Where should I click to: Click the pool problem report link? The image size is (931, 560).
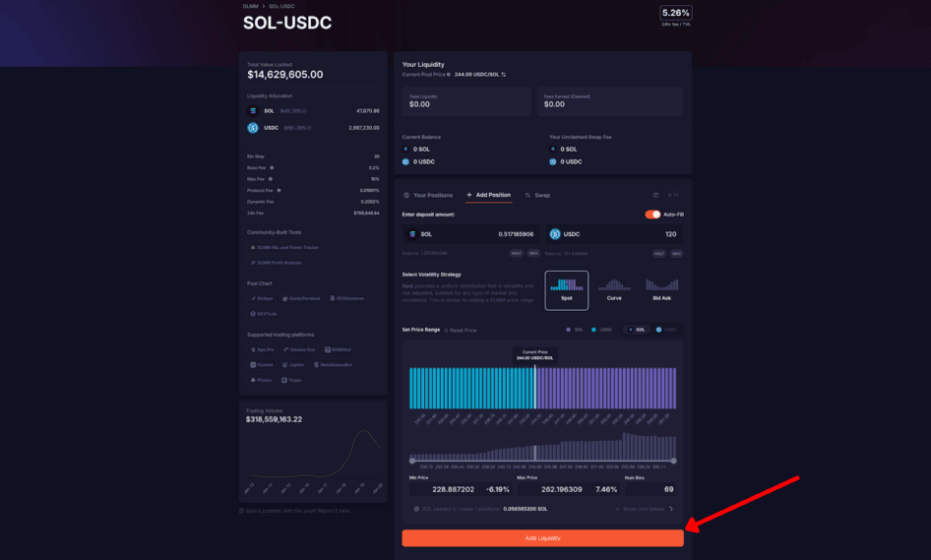pos(295,511)
